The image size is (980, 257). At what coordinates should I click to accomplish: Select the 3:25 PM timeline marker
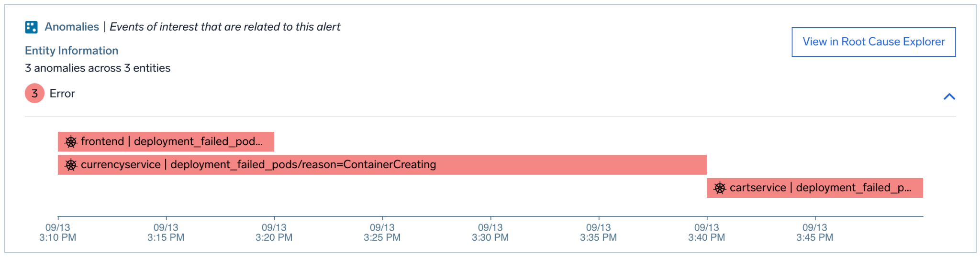click(x=382, y=232)
